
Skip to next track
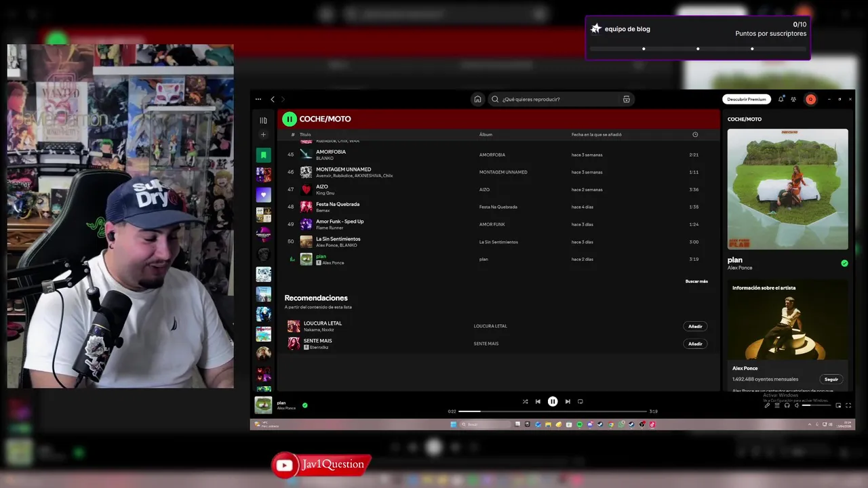[568, 401]
